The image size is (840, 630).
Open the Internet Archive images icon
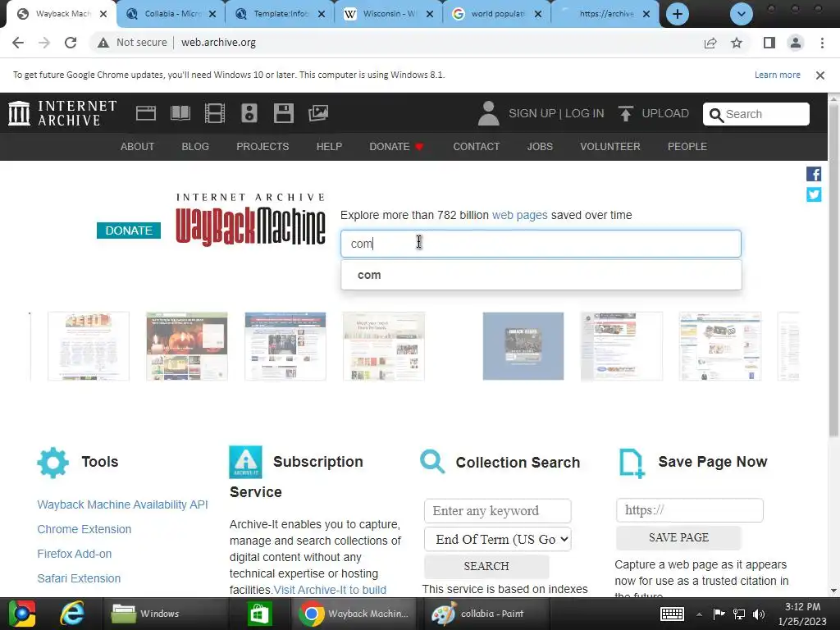tap(318, 113)
